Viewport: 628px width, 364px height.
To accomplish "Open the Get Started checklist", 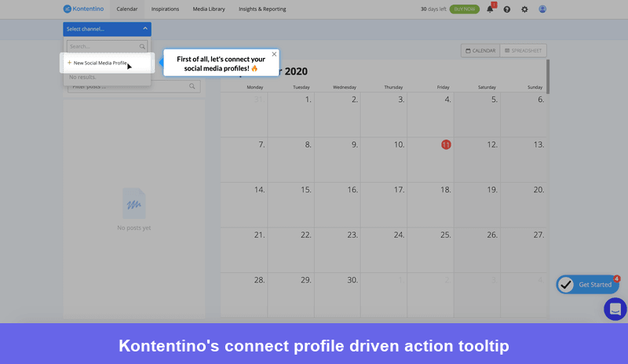I will 587,285.
